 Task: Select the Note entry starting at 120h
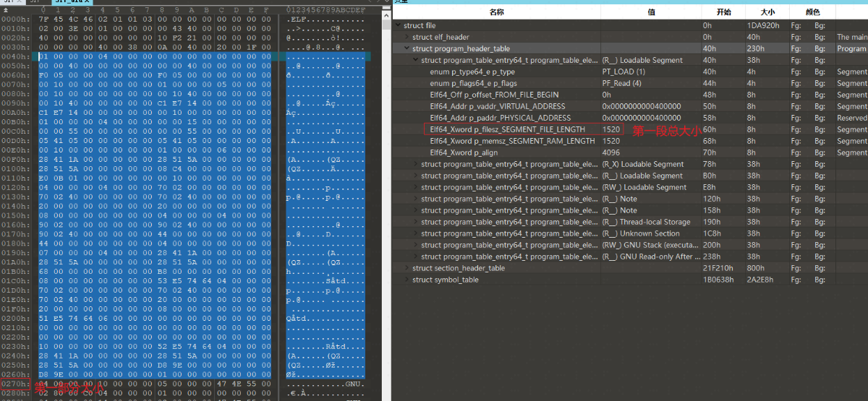click(630, 199)
